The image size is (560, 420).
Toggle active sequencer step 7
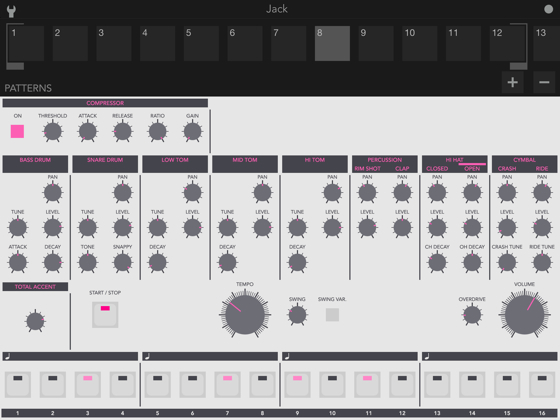pyautogui.click(x=228, y=384)
